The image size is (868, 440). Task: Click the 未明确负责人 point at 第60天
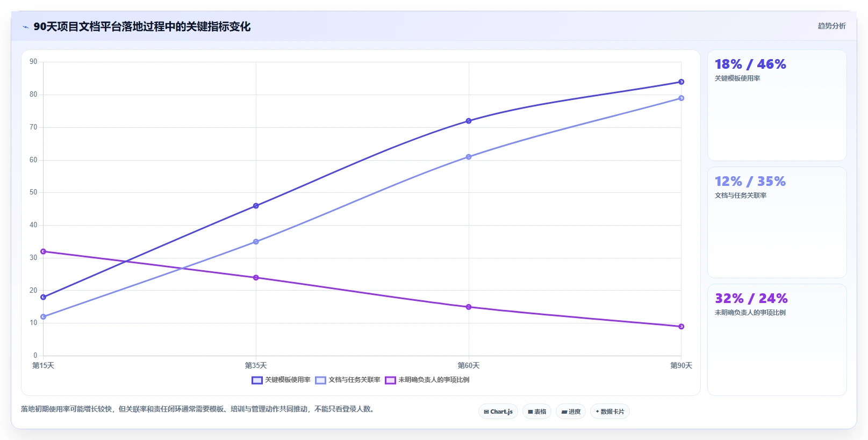tap(469, 307)
